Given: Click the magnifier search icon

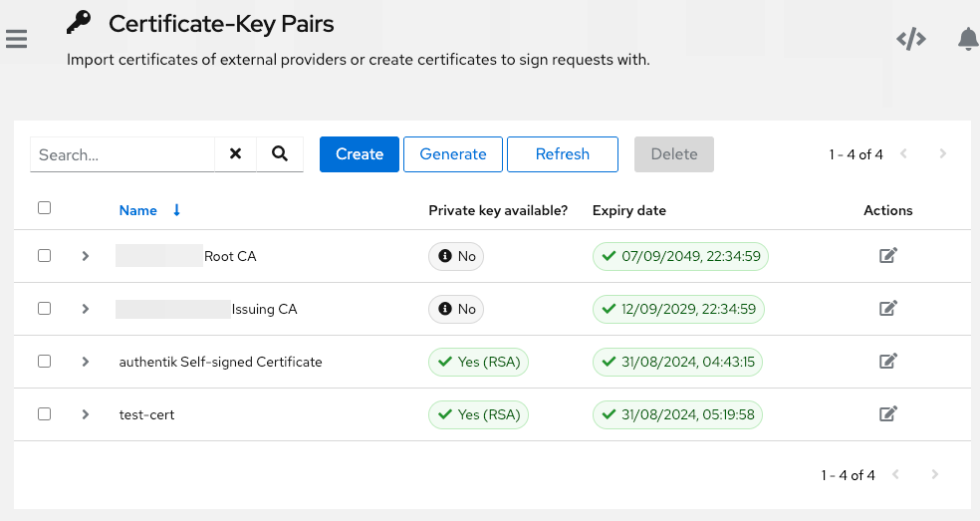Looking at the screenshot, I should pos(280,153).
